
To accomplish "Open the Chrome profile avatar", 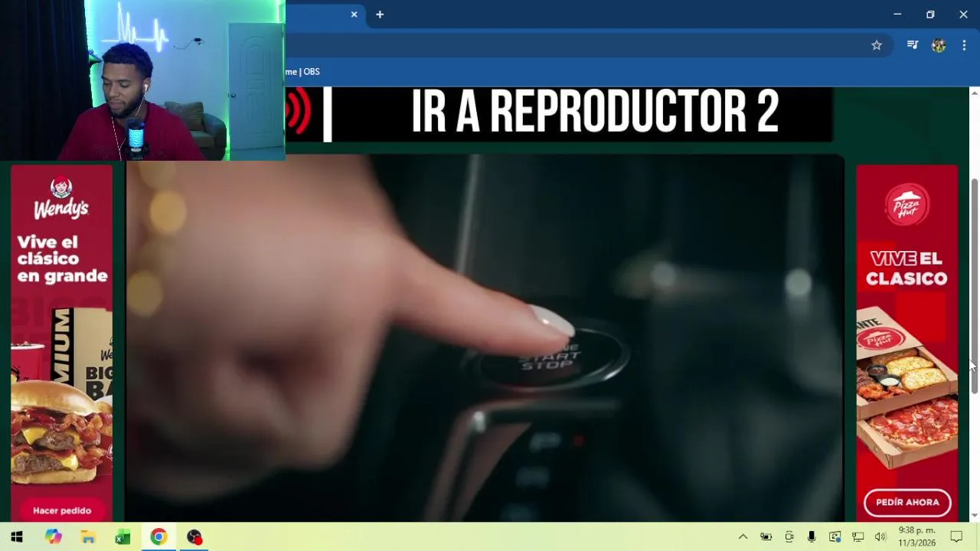I will click(x=939, y=46).
